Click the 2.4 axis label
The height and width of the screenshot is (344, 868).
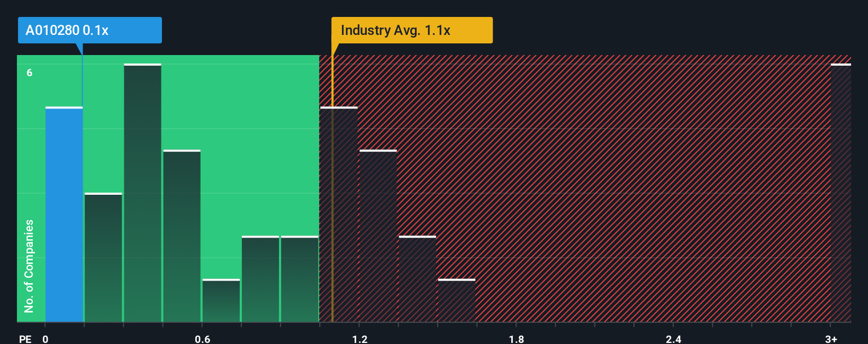pyautogui.click(x=673, y=339)
